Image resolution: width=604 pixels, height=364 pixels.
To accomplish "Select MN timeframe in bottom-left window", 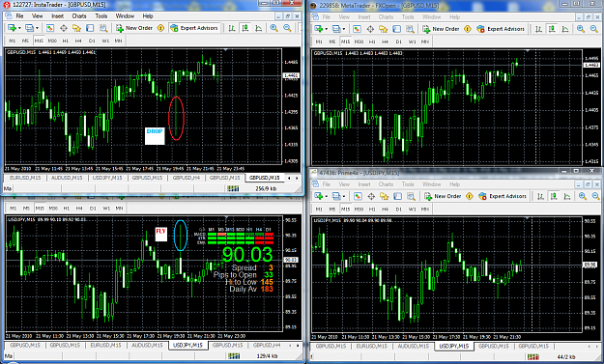I will point(119,208).
